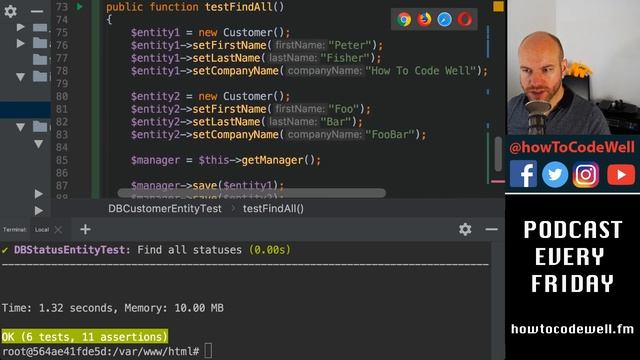The height and width of the screenshot is (360, 640).
Task: Click howtocodewell.fm link text
Action: pos(572,329)
